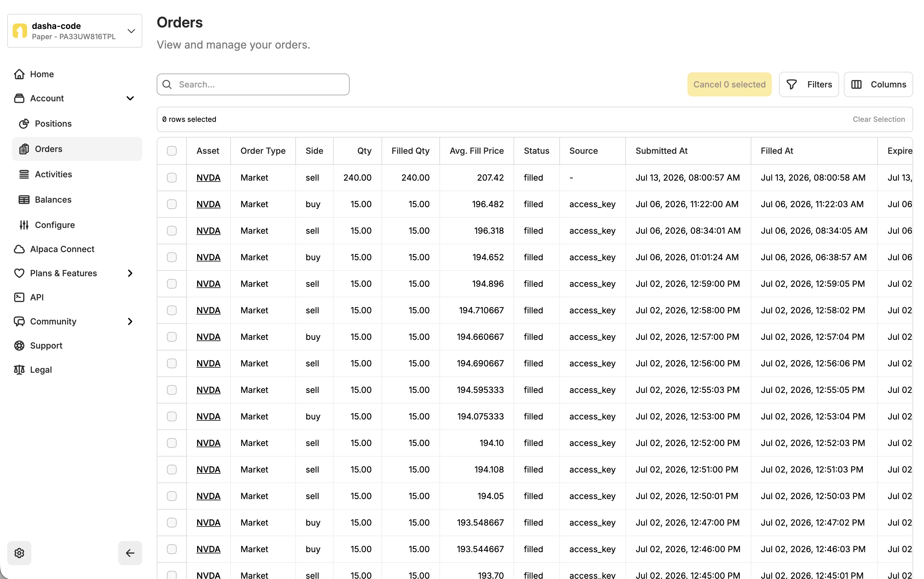Click the Community chat bubbles icon
The image size is (924, 579).
19,321
